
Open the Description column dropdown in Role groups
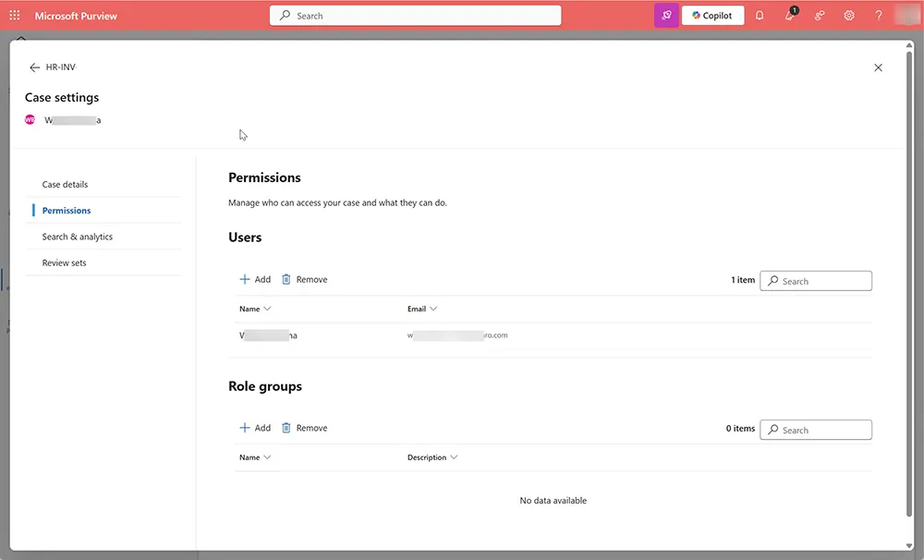click(x=454, y=457)
